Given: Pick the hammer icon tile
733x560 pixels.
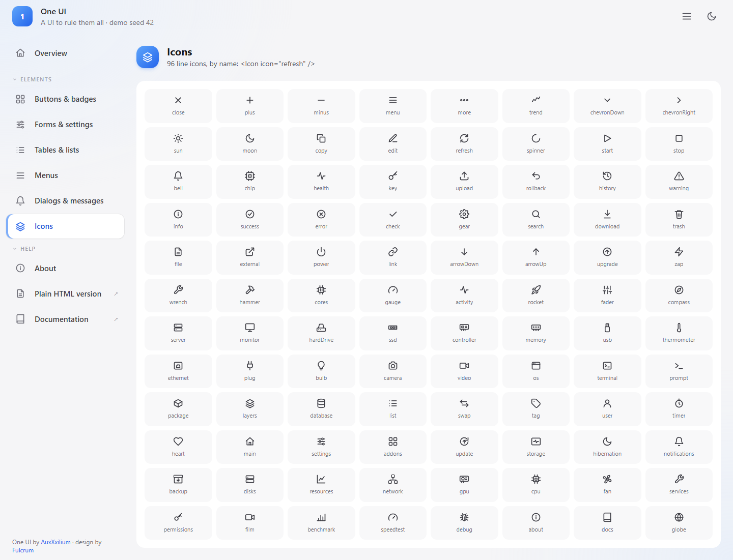Looking at the screenshot, I should (x=250, y=296).
